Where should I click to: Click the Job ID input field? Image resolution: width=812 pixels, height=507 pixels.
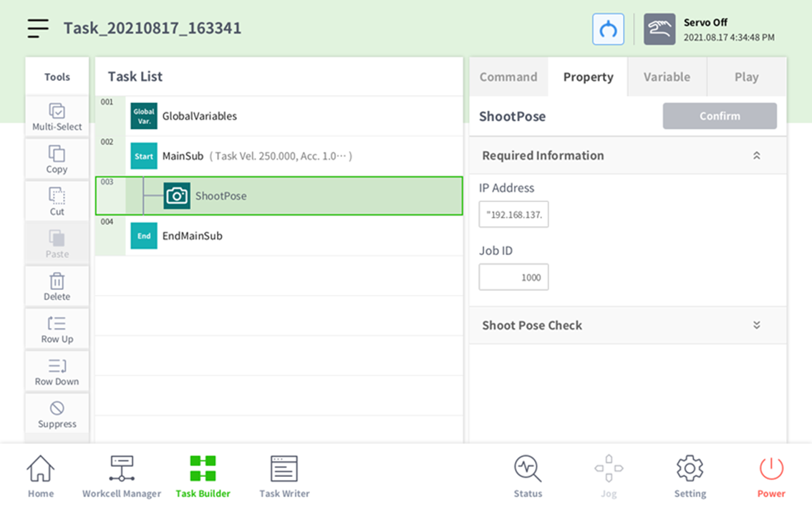513,277
